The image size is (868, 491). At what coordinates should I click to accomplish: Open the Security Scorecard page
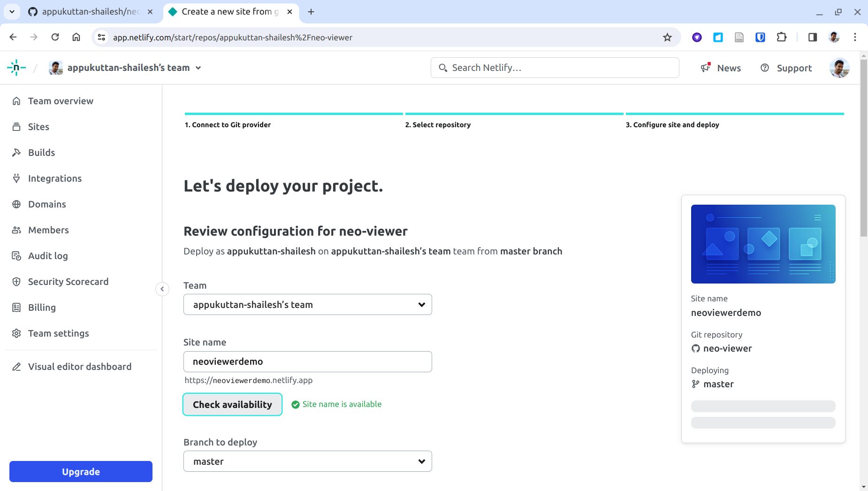pyautogui.click(x=68, y=281)
